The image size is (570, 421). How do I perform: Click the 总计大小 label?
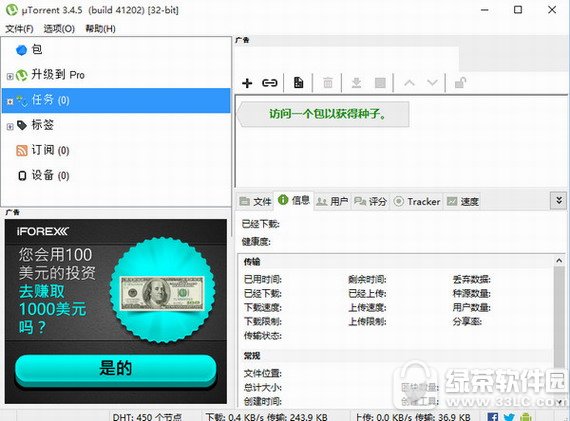tap(262, 388)
